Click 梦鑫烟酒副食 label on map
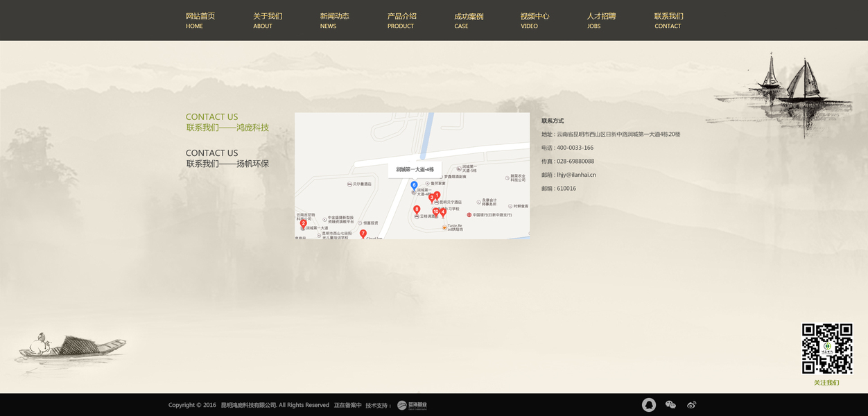The image size is (868, 416). pos(455,177)
